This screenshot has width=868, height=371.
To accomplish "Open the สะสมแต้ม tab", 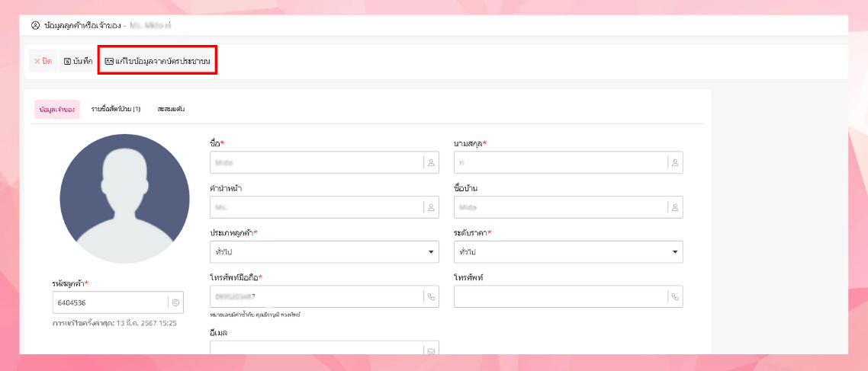I will (172, 109).
